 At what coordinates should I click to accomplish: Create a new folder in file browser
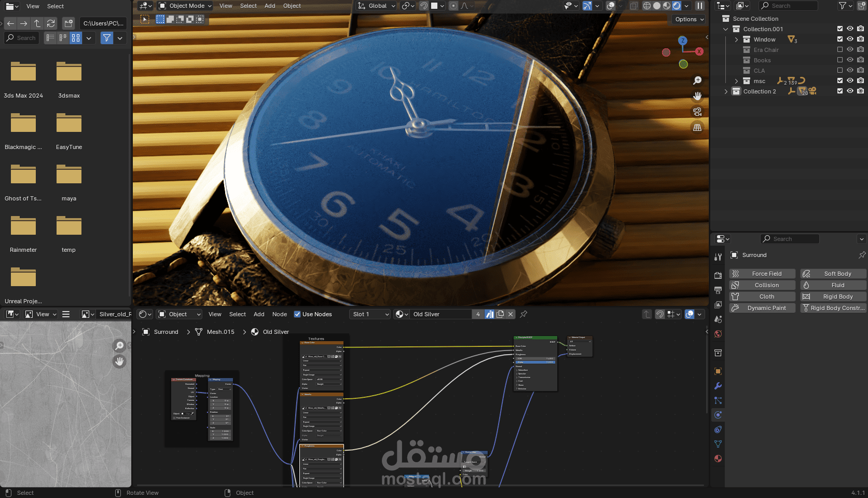68,23
